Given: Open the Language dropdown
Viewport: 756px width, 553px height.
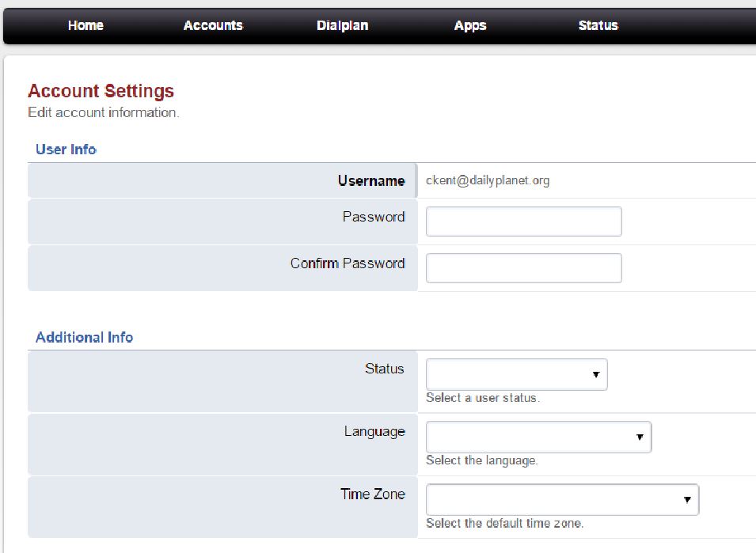Looking at the screenshot, I should 538,437.
